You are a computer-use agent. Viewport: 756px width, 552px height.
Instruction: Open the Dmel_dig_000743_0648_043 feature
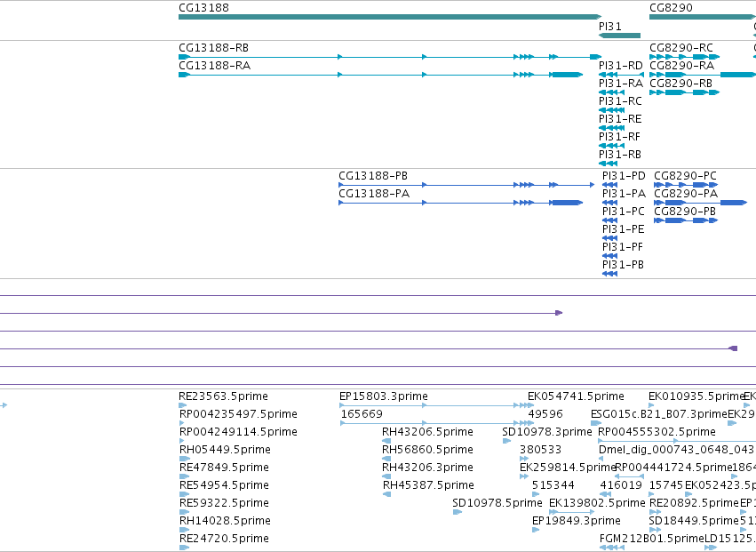coord(676,450)
